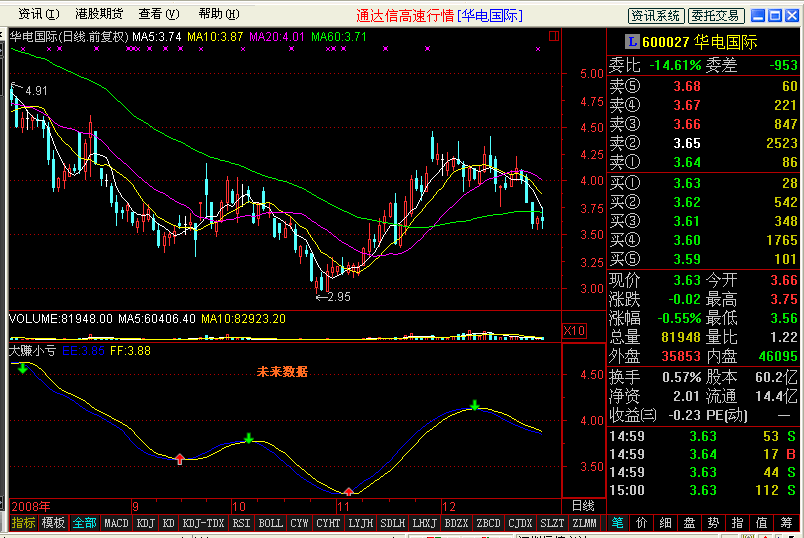Restore the application window
The image size is (804, 538).
(x=775, y=15)
